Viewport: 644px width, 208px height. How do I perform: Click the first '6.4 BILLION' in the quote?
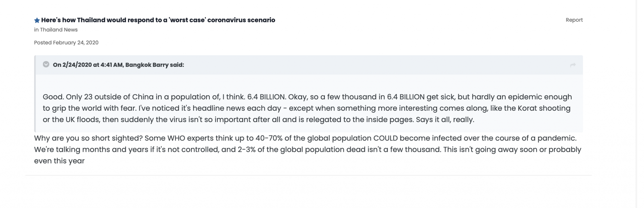click(x=266, y=97)
